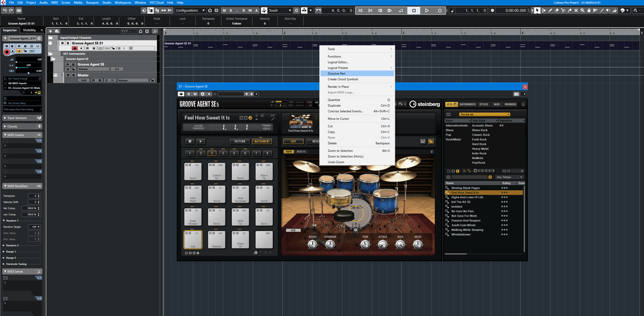
Task: Select the Glue tool
Action: click(x=570, y=10)
